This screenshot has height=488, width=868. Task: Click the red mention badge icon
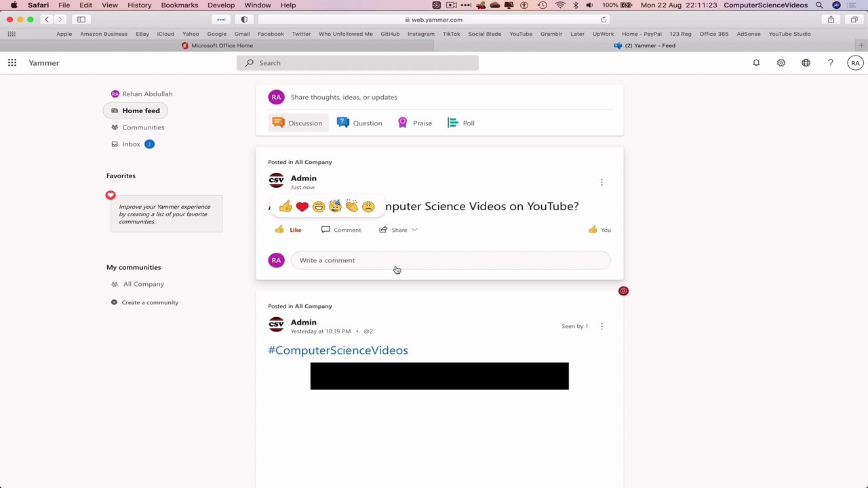pyautogui.click(x=623, y=291)
